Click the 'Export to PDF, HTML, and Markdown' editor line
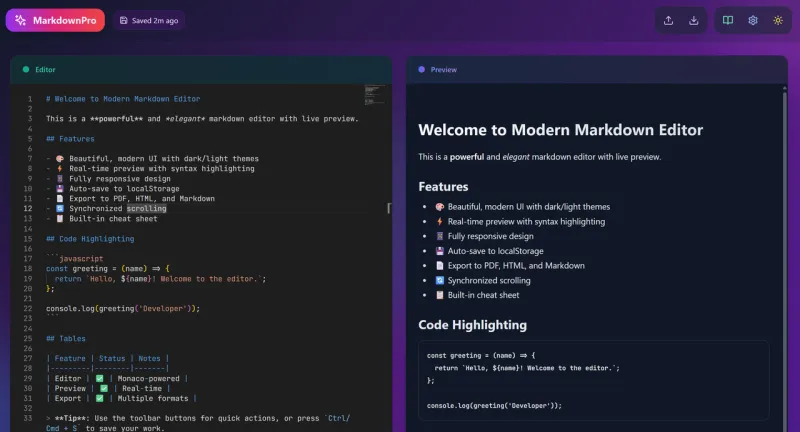The height and width of the screenshot is (432, 800). pyautogui.click(x=130, y=198)
